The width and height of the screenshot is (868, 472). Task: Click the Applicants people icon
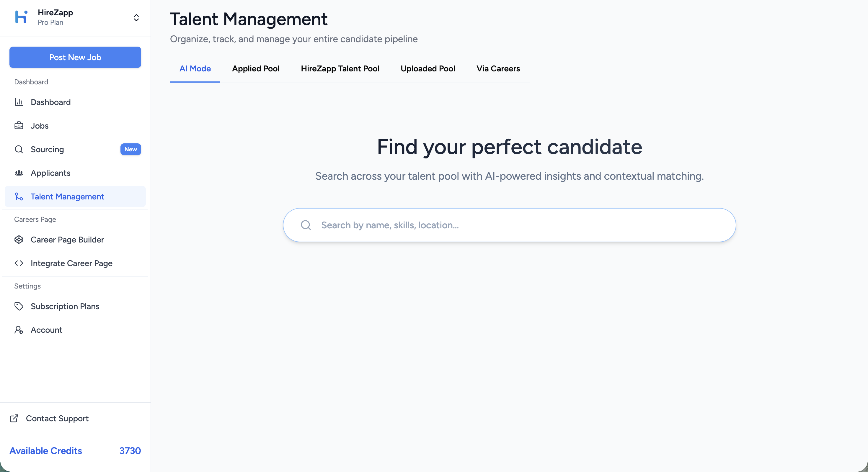pos(19,173)
